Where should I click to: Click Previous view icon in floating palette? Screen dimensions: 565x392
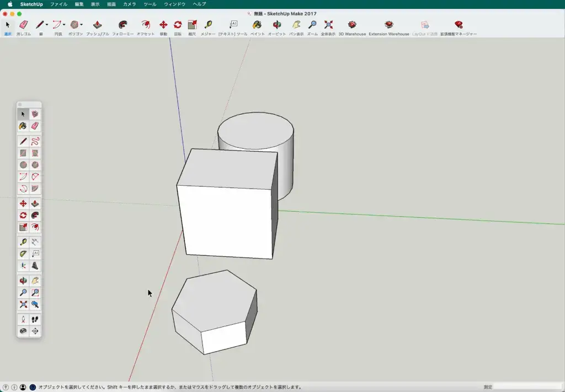35,304
